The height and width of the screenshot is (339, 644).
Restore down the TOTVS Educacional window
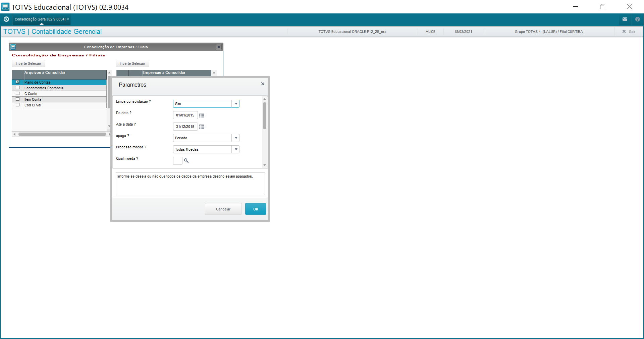click(x=603, y=7)
